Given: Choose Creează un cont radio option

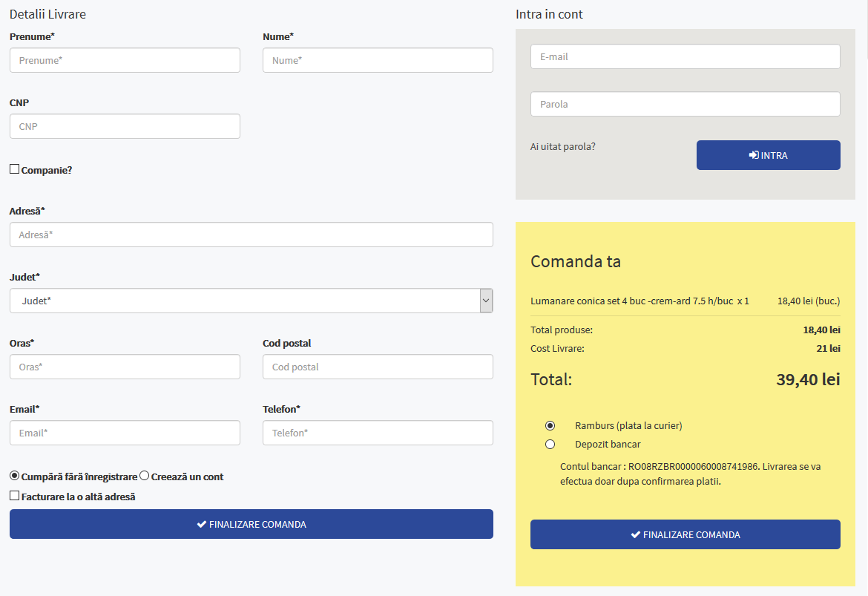Looking at the screenshot, I should click(145, 476).
